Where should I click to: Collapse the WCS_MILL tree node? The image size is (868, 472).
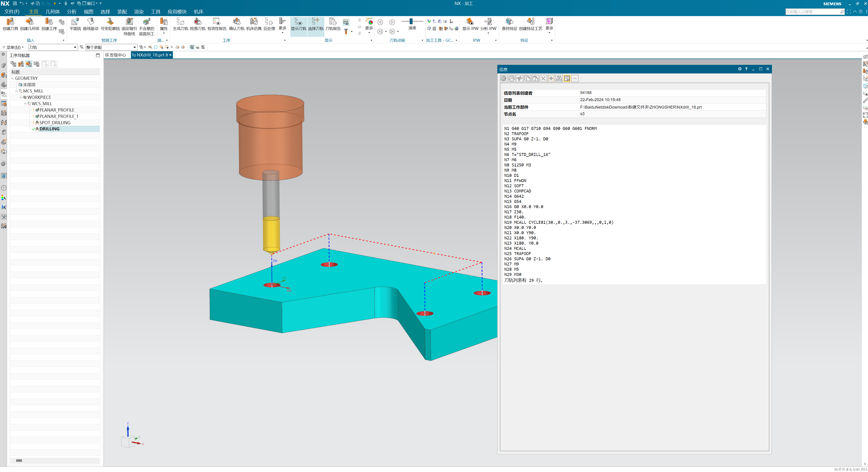25,104
